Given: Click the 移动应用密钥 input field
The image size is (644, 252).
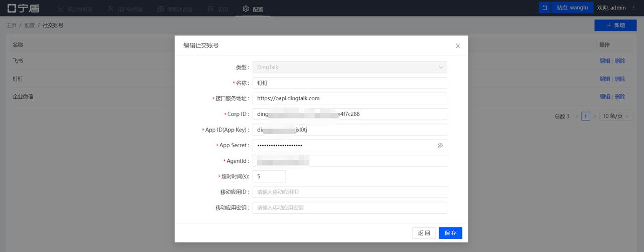Looking at the screenshot, I should coord(350,208).
